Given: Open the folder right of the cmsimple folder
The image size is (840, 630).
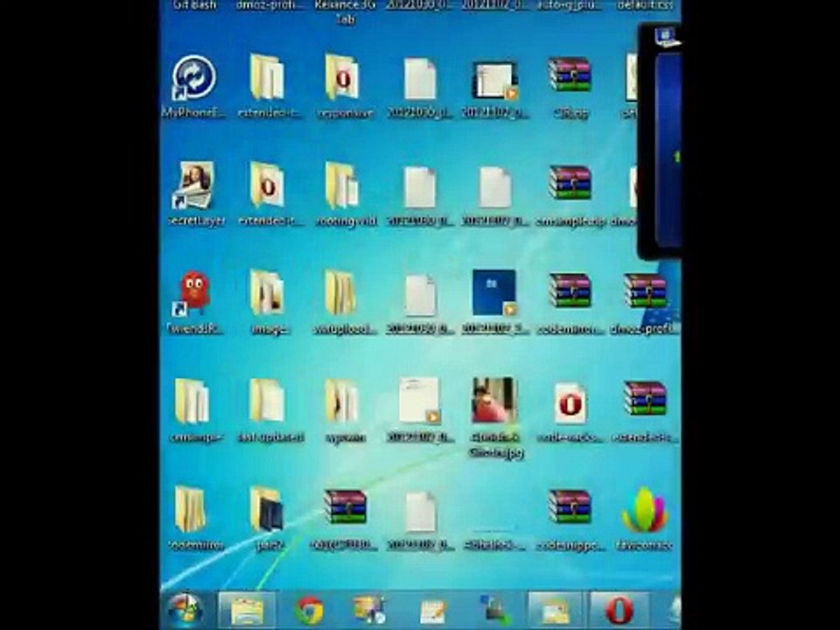Looking at the screenshot, I should pos(267,401).
